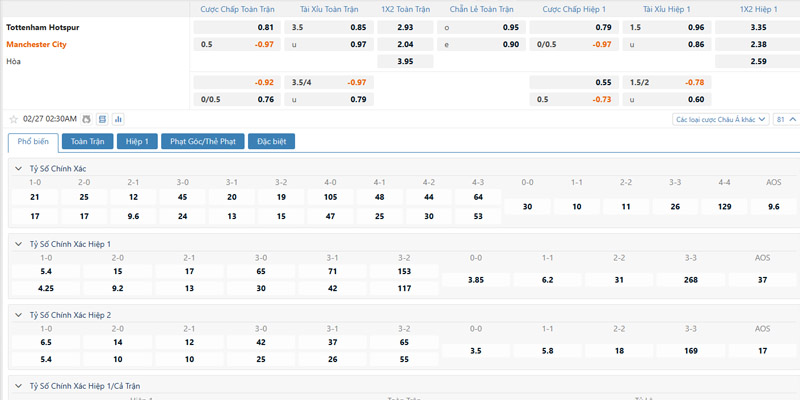Open the 'Các loại cược Châu Á khác' dropdown
This screenshot has width=800, height=400.
(720, 119)
